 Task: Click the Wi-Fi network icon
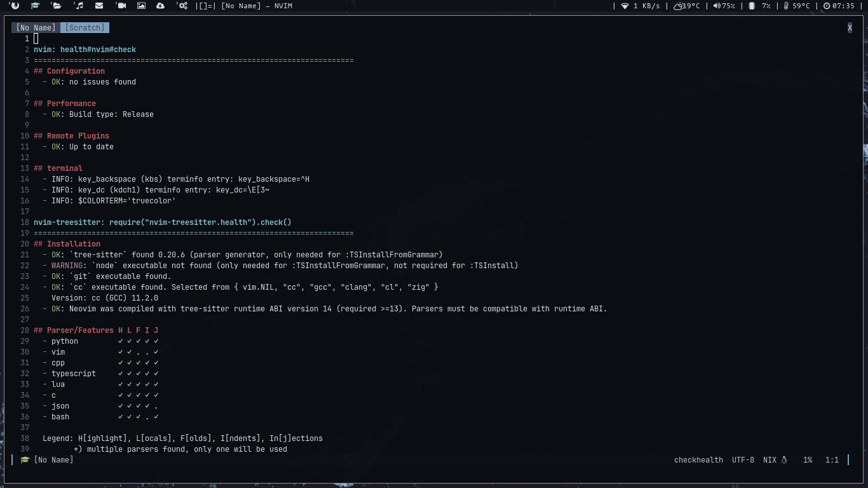tap(625, 6)
